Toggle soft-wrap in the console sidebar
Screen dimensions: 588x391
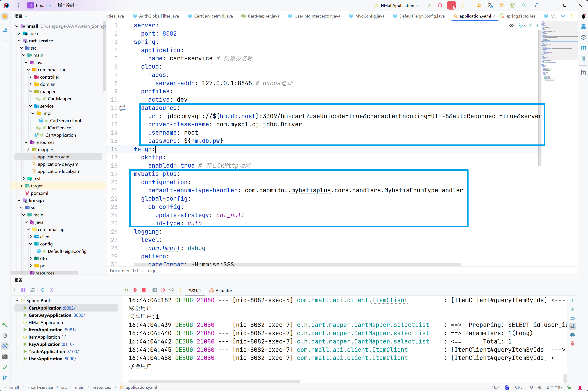(x=572, y=318)
